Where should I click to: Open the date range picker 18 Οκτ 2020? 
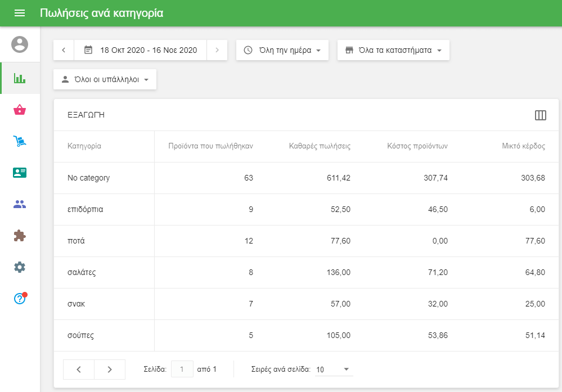point(141,50)
